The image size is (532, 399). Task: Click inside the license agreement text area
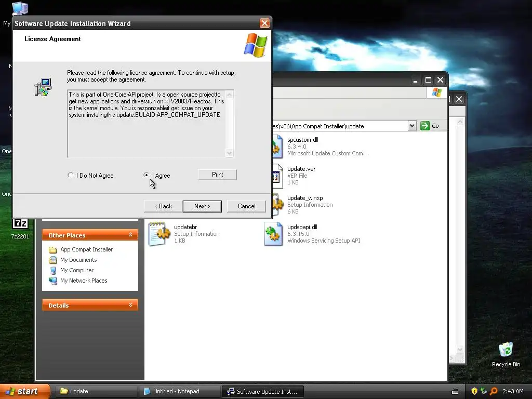click(x=147, y=124)
